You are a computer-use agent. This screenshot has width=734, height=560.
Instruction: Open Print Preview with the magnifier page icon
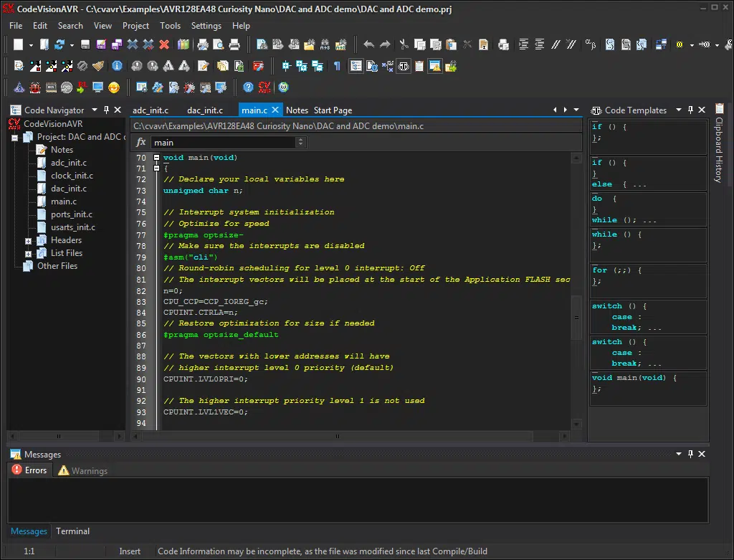[219, 44]
